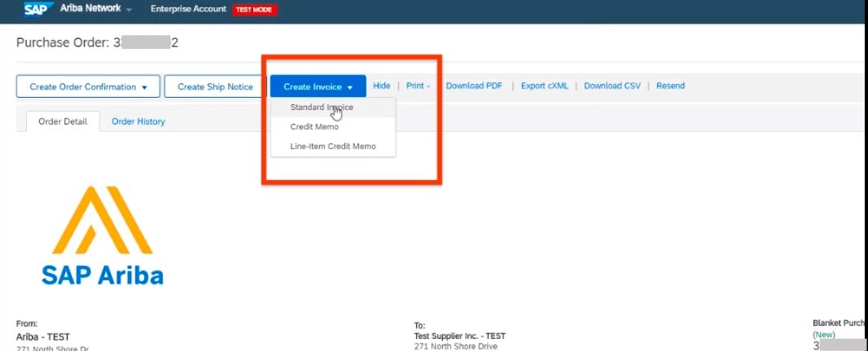Click the (New) status label
The height and width of the screenshot is (351, 868).
point(823,335)
